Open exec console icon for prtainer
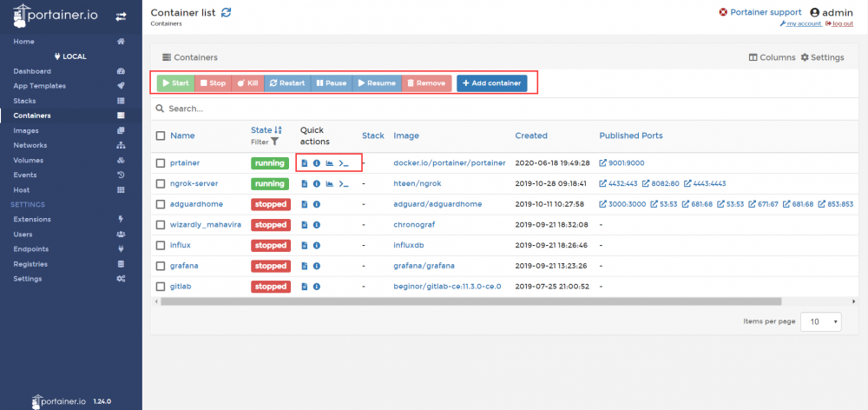868x410 pixels. pyautogui.click(x=344, y=163)
